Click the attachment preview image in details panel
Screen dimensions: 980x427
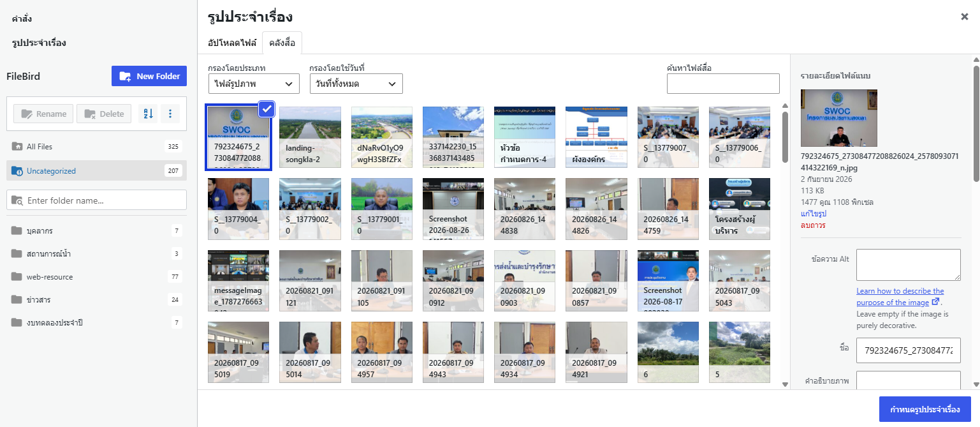coord(839,118)
